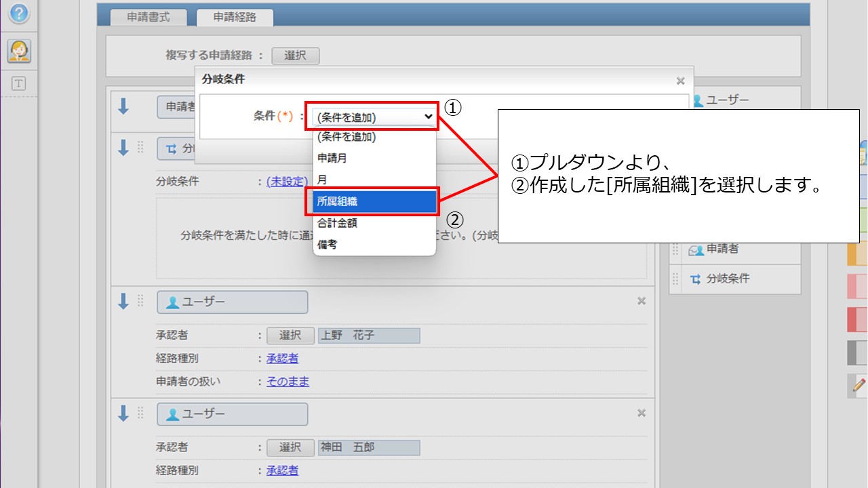Screen dimensions: 868x488
Task: Remove the 神田 五郎 user step
Action: pos(641,413)
